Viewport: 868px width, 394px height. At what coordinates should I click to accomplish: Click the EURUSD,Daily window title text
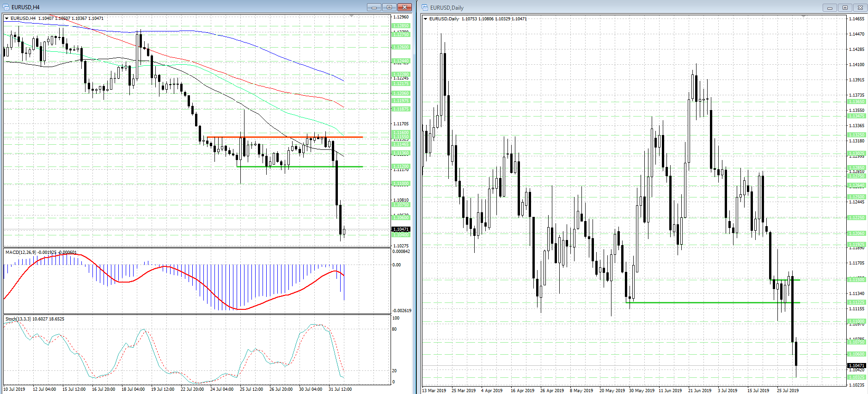pos(446,8)
